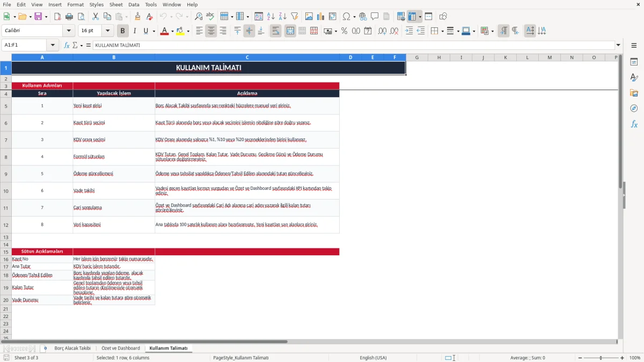This screenshot has height=362, width=644.
Task: Toggle Bold formatting
Action: 122,31
